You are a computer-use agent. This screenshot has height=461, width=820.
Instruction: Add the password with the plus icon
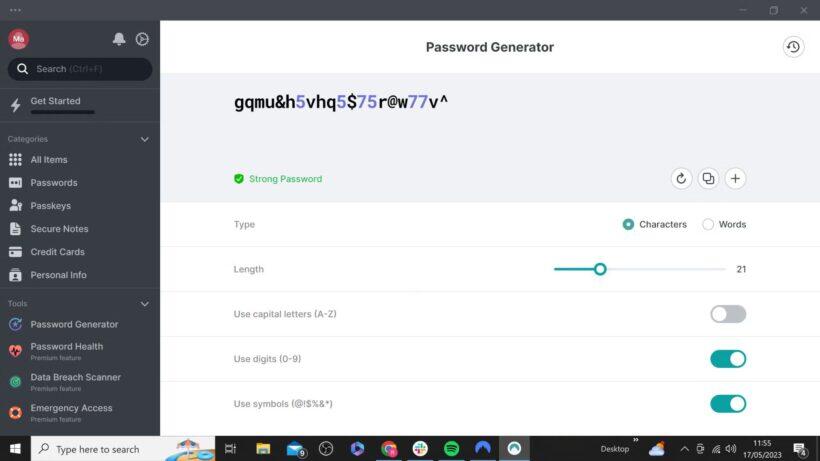point(735,179)
